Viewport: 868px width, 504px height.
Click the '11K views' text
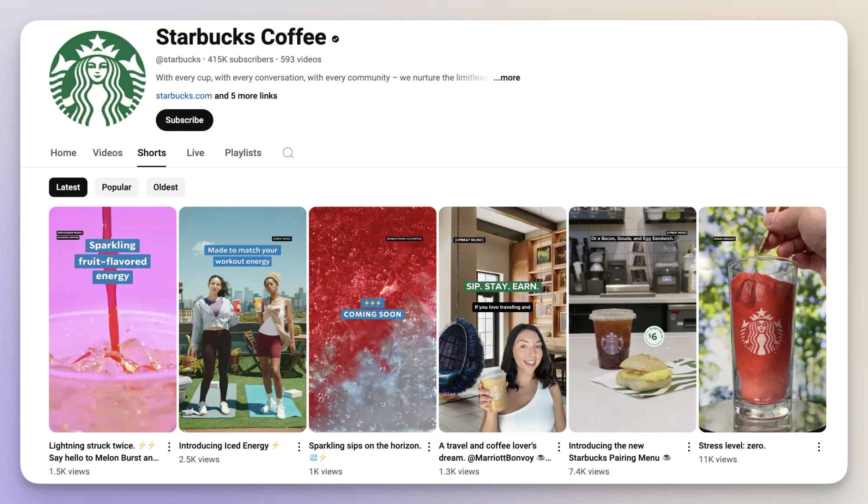point(718,459)
